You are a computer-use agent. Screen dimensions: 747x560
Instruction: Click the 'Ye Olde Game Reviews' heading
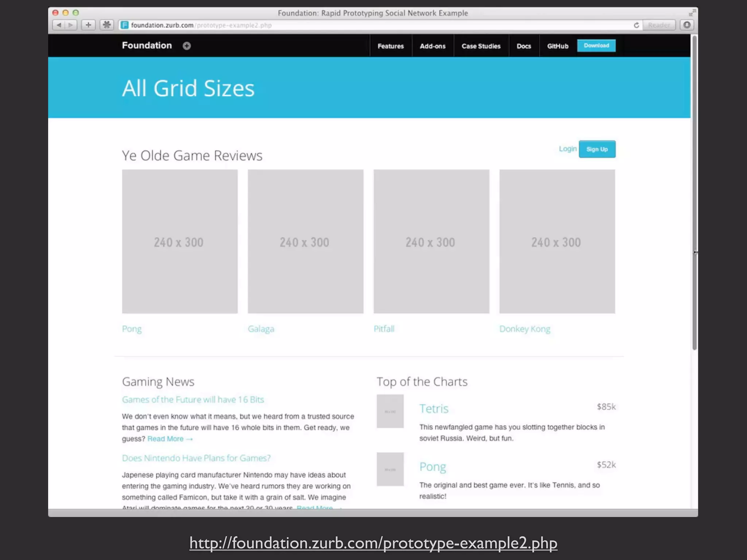[192, 156]
